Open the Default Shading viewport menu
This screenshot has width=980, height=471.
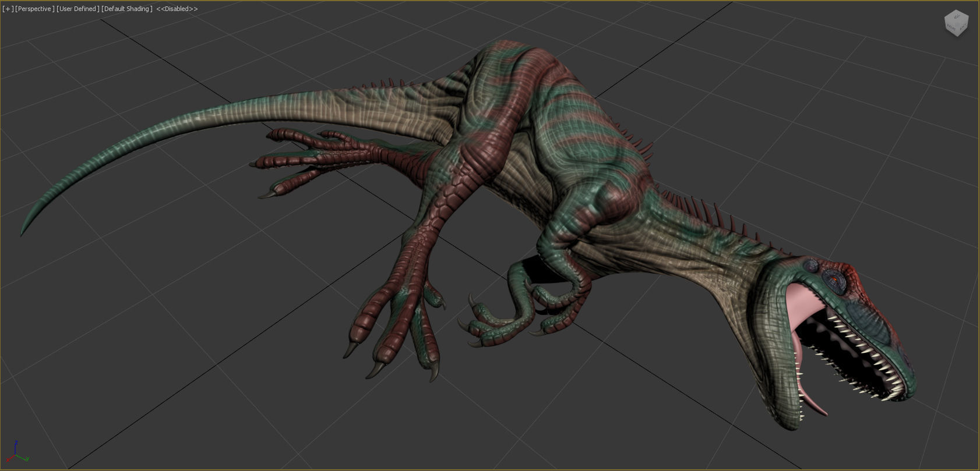(x=126, y=9)
